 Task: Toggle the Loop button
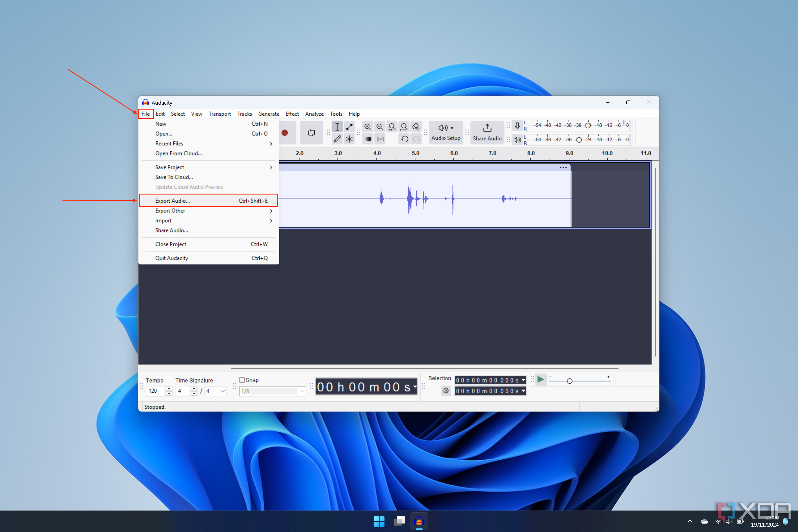311,133
